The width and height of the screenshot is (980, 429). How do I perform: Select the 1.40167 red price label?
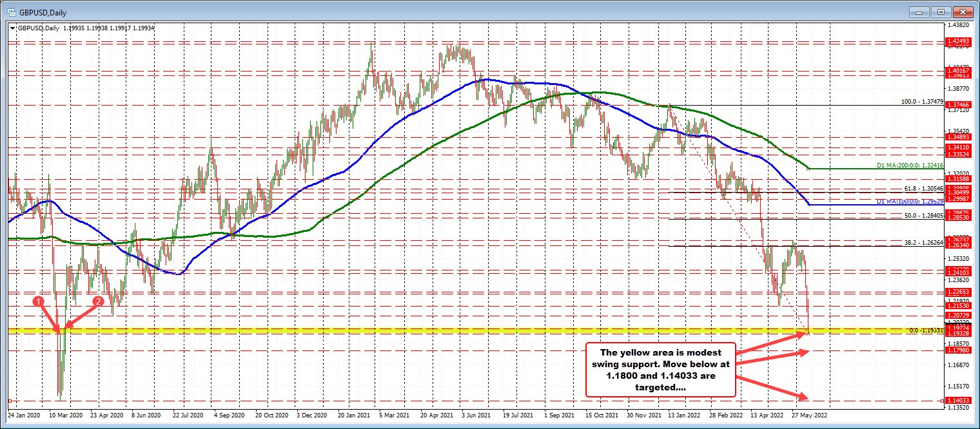tap(957, 70)
